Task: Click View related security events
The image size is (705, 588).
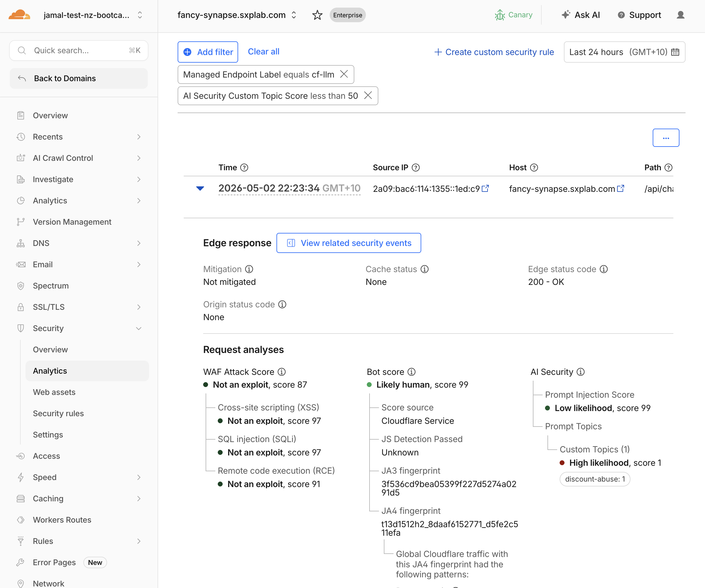Action: pos(349,243)
